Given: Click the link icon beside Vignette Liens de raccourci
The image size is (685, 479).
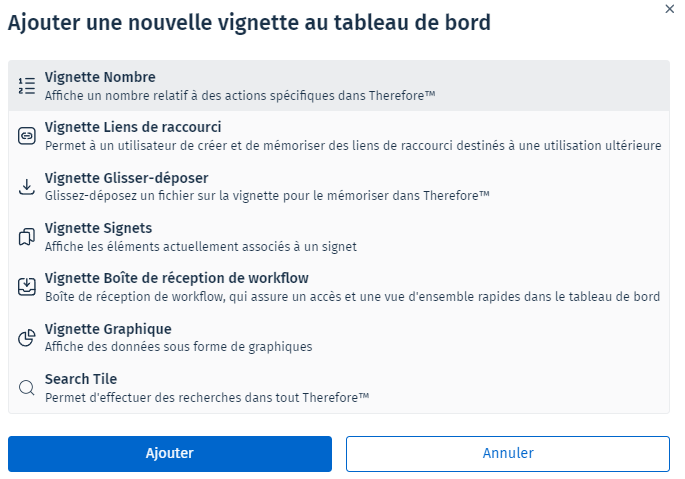Looking at the screenshot, I should [x=27, y=136].
